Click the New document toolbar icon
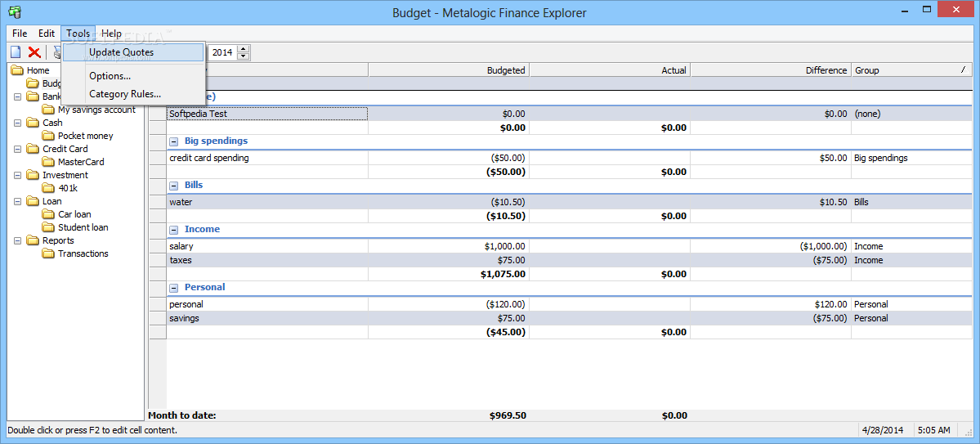This screenshot has width=980, height=444. tap(16, 52)
